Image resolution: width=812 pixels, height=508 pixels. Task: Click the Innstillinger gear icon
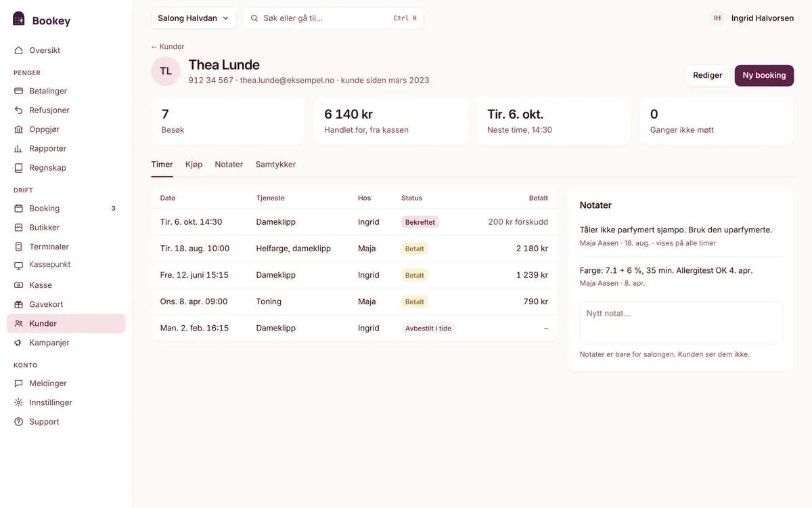click(x=19, y=402)
